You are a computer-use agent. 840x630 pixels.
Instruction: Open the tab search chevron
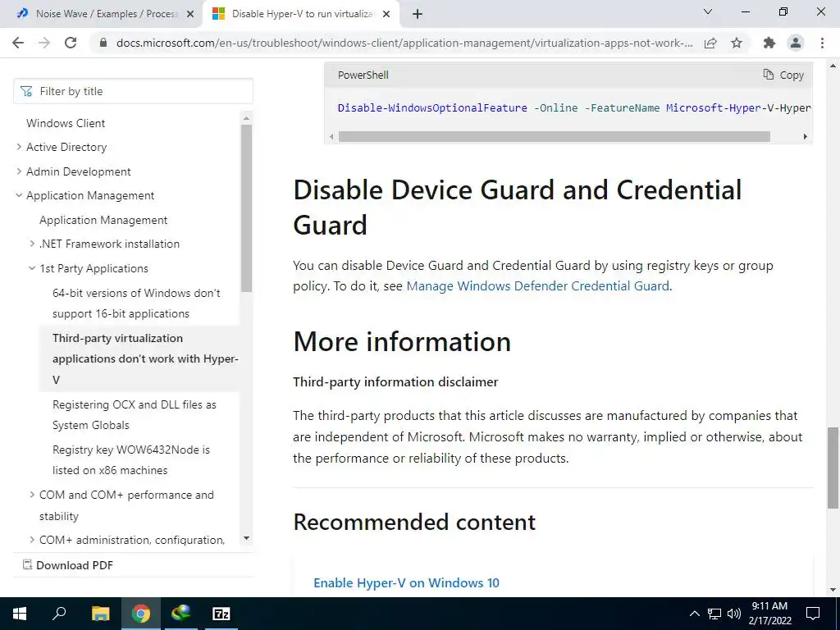(708, 11)
